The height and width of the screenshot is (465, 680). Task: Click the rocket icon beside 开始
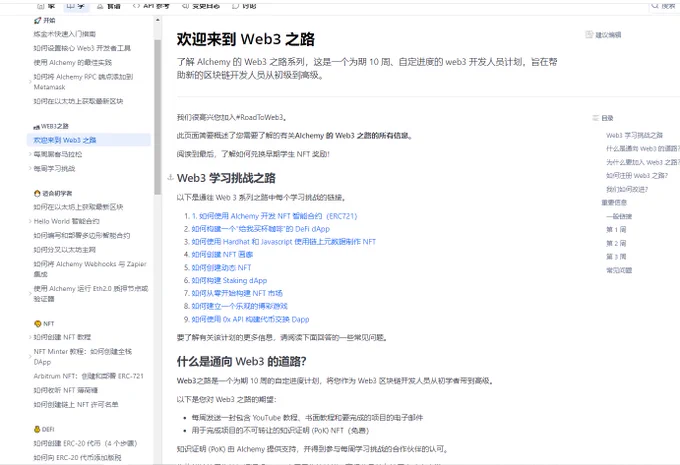click(x=37, y=20)
